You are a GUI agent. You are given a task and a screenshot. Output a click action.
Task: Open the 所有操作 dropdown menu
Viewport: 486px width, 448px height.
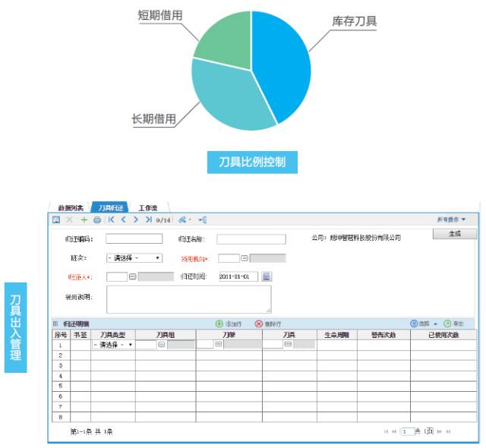[451, 219]
